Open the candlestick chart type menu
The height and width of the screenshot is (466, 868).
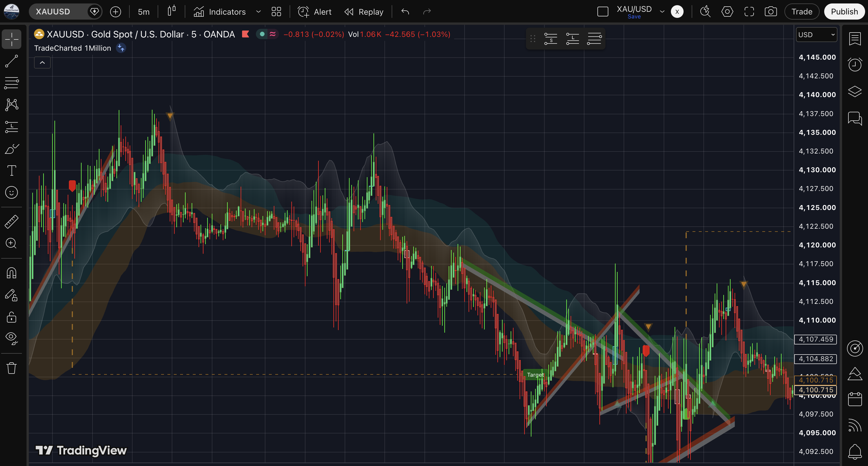[172, 11]
